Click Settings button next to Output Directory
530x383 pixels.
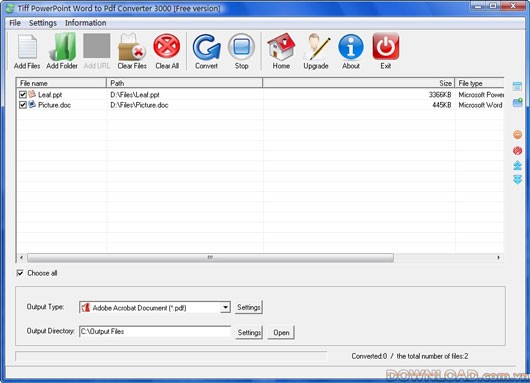click(x=249, y=332)
